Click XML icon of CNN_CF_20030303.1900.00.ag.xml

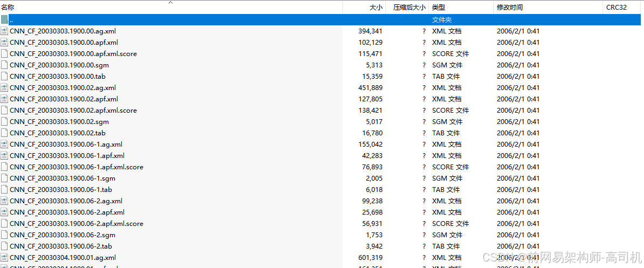4,31
